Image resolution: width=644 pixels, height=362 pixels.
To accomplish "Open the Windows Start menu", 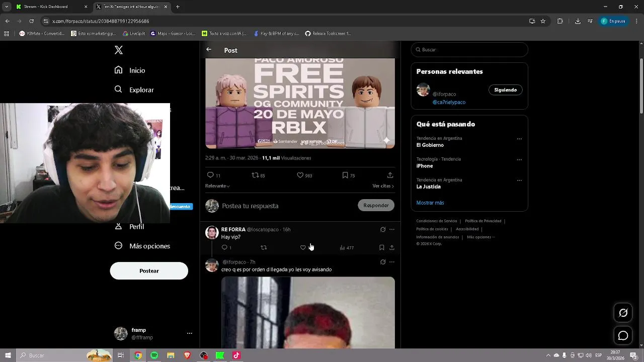I will pos(8,355).
